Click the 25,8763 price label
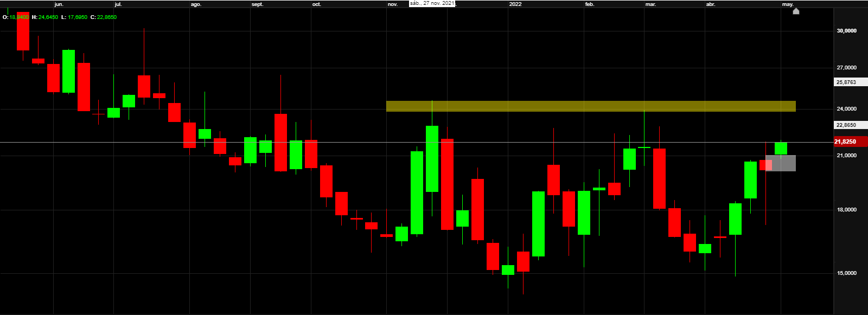 (x=850, y=82)
